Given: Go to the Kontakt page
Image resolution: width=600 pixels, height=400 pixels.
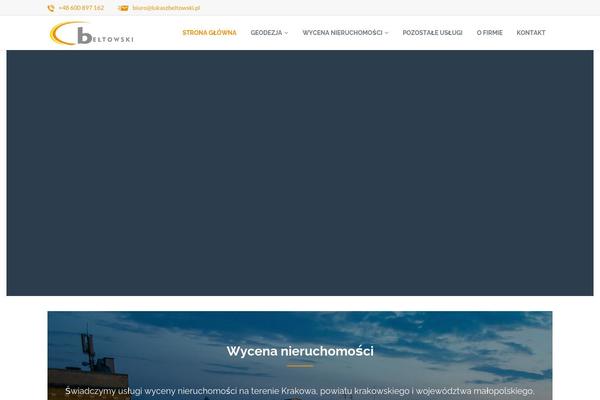Looking at the screenshot, I should point(531,33).
